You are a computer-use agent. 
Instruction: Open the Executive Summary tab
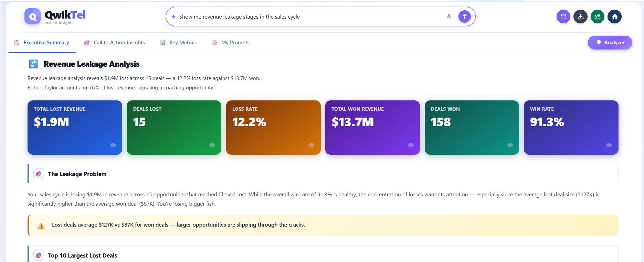(x=42, y=43)
